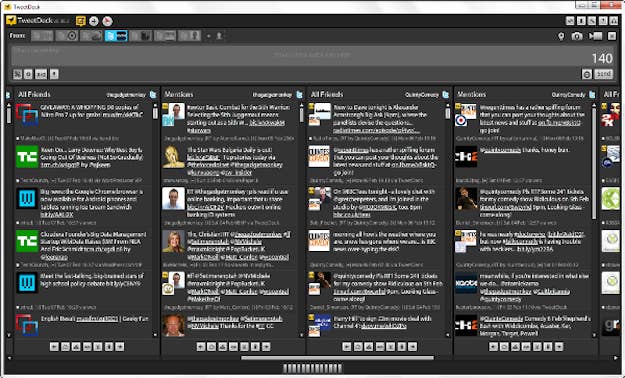Click the send button

603,74
